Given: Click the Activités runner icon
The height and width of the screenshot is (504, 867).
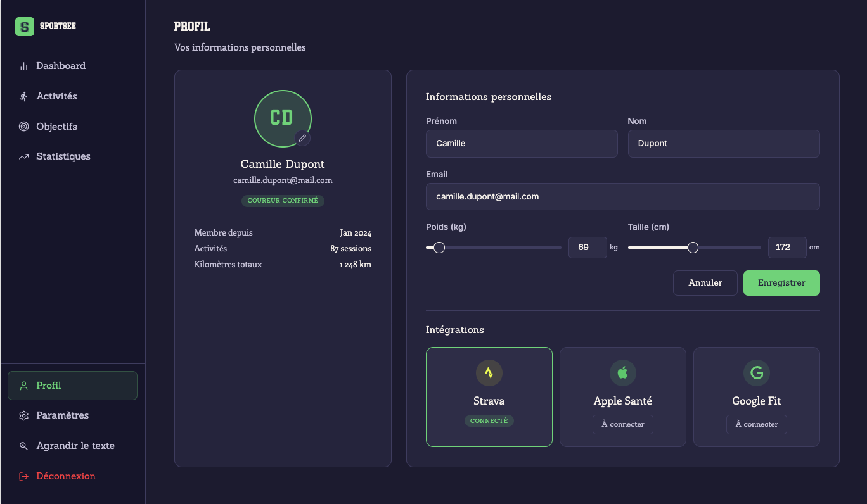Looking at the screenshot, I should coord(24,96).
